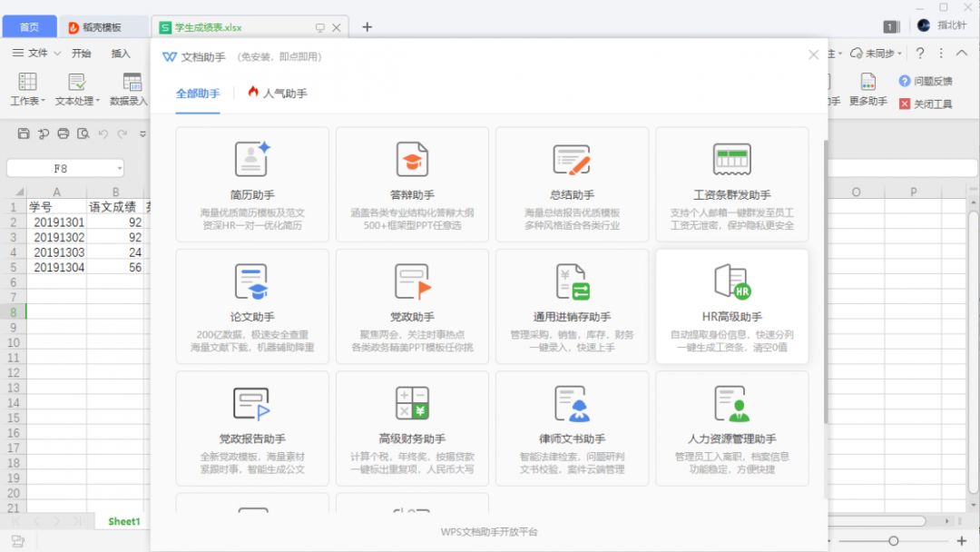Open the HR高级助手 card
The width and height of the screenshot is (980, 552).
click(732, 306)
